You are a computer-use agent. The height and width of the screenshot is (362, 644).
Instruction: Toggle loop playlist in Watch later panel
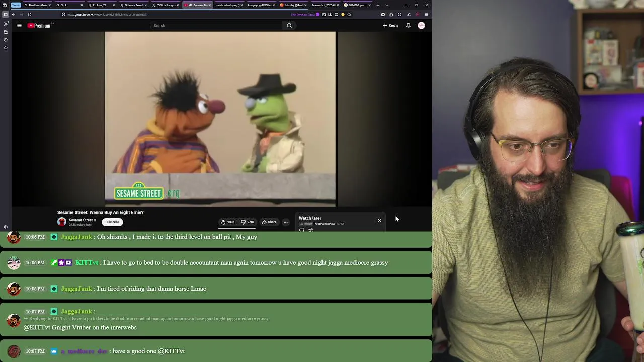pyautogui.click(x=301, y=230)
